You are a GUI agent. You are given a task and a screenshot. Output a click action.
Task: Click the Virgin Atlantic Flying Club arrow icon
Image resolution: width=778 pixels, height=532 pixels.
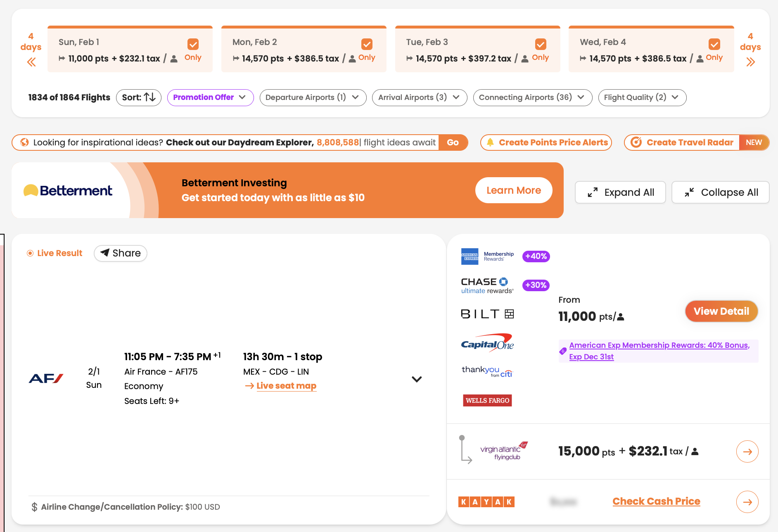tap(747, 451)
